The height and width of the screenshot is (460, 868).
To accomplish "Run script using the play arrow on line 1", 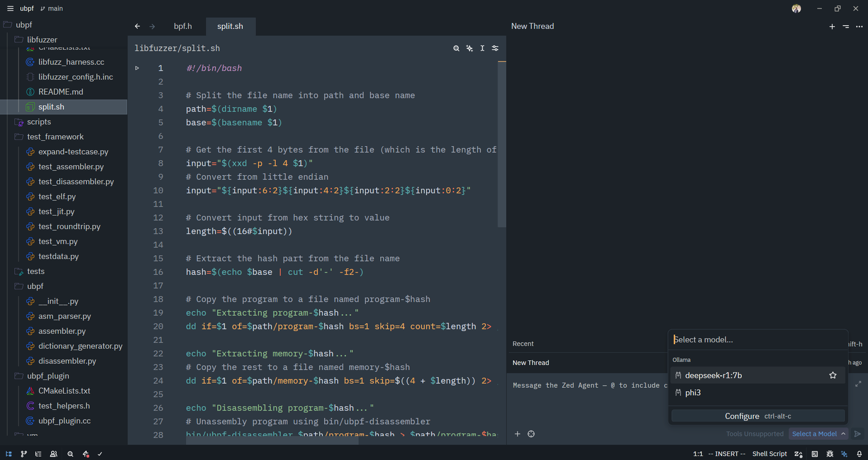I will point(137,68).
